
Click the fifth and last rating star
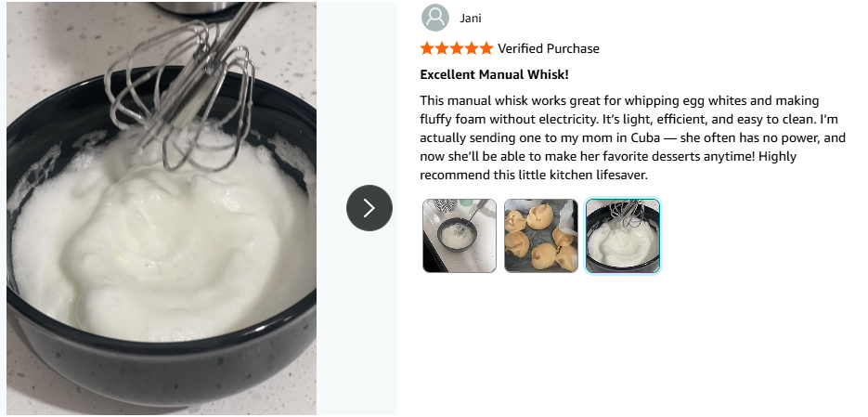[x=486, y=48]
